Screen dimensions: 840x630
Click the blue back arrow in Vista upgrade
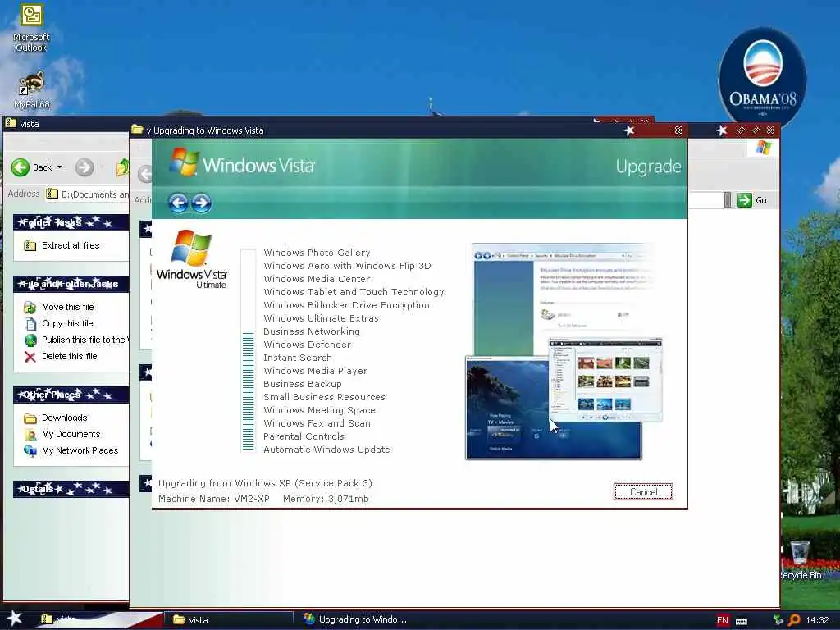point(178,203)
